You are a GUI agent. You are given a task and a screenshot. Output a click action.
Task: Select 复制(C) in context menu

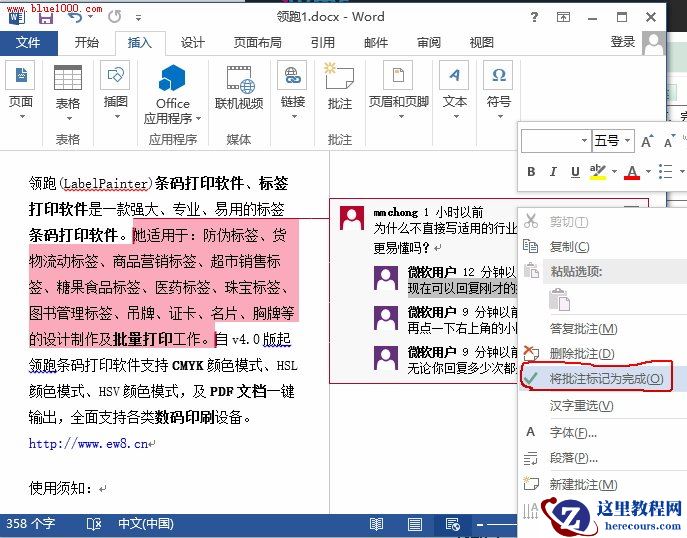[x=569, y=247]
